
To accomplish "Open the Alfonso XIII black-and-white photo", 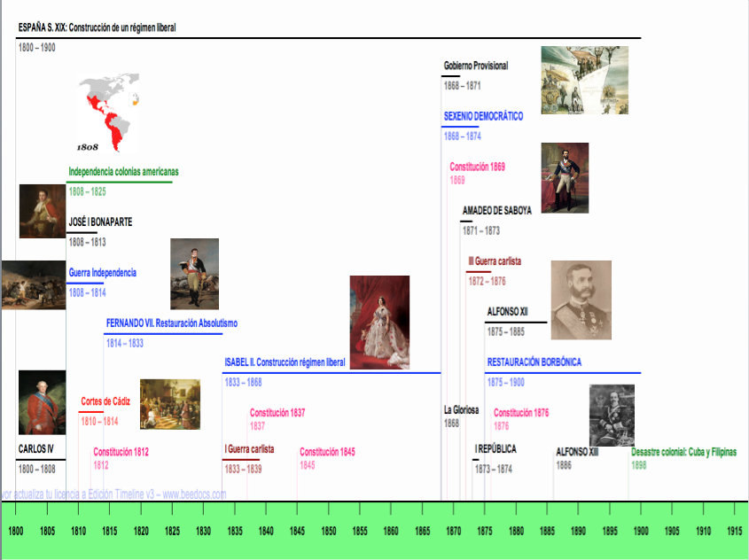I will 611,415.
